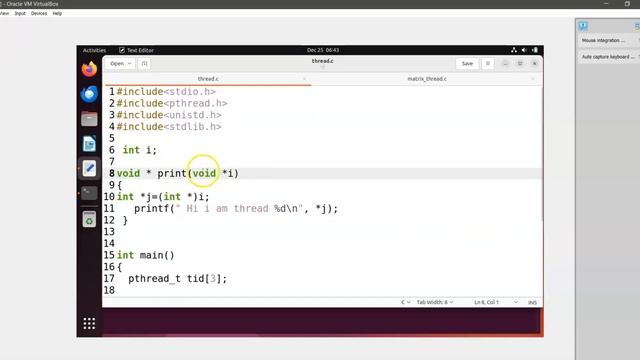Close the thread.c tab
This screenshot has width=640, height=360.
click(304, 79)
